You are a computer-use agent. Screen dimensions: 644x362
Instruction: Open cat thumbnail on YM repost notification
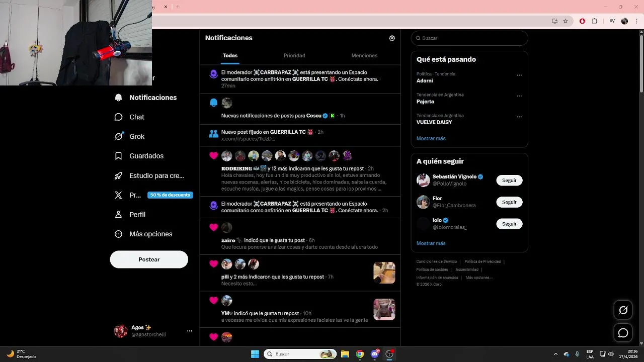pyautogui.click(x=384, y=309)
